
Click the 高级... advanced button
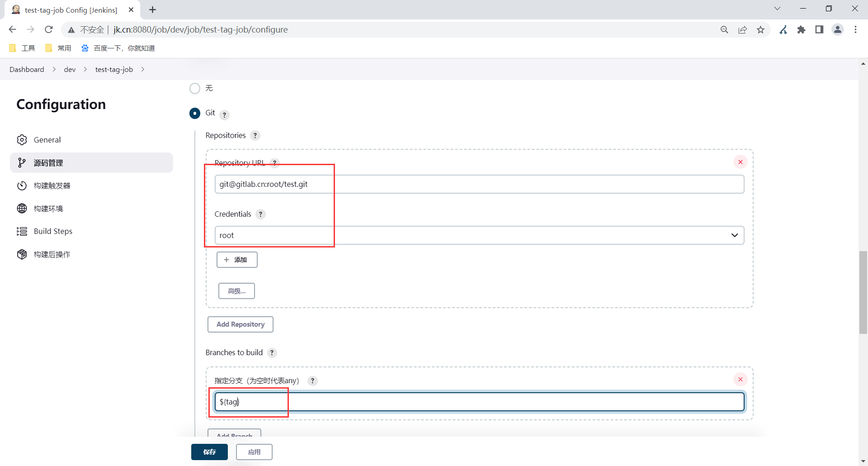pos(236,291)
